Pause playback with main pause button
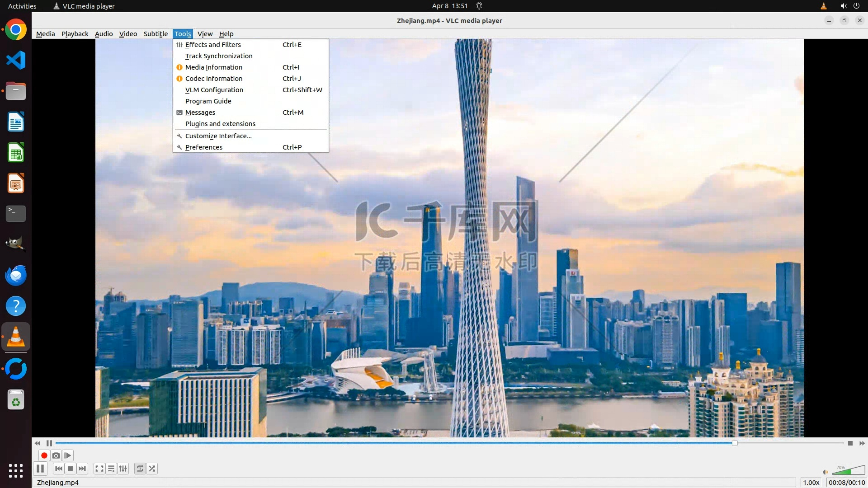 tap(40, 469)
